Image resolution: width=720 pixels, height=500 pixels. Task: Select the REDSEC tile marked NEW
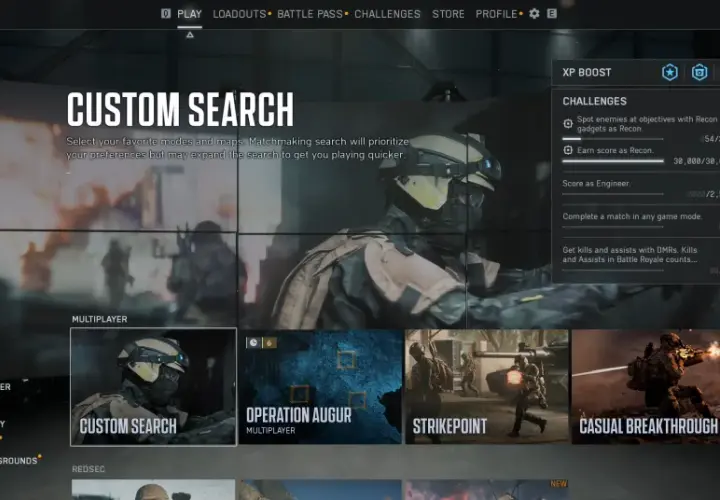pyautogui.click(x=487, y=489)
